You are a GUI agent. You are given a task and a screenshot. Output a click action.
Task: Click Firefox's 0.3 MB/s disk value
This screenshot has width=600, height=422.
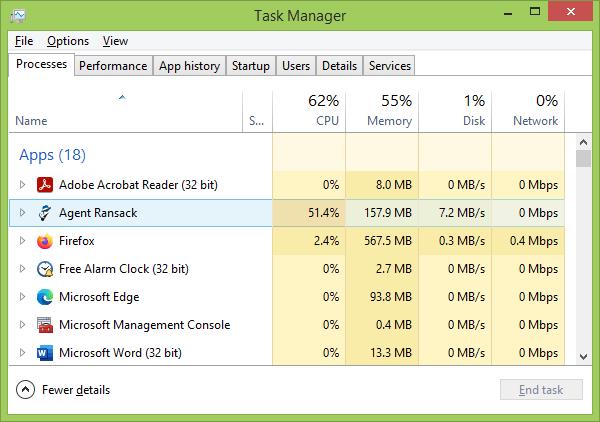462,241
